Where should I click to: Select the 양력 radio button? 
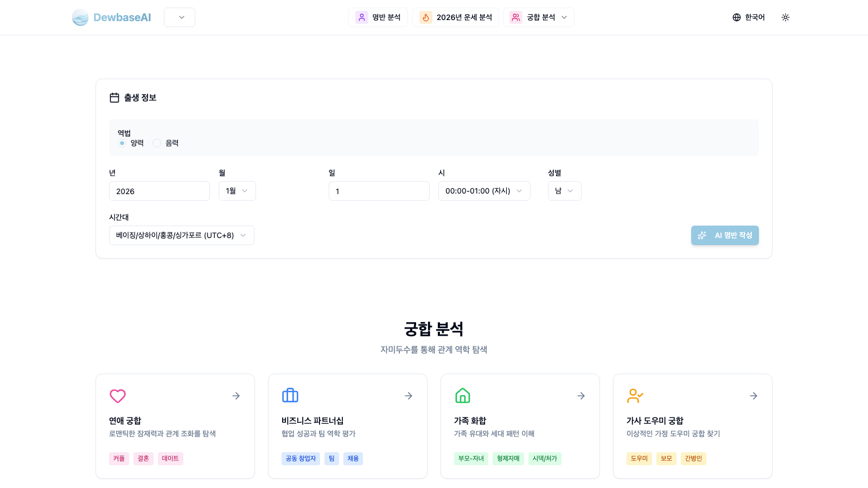122,143
